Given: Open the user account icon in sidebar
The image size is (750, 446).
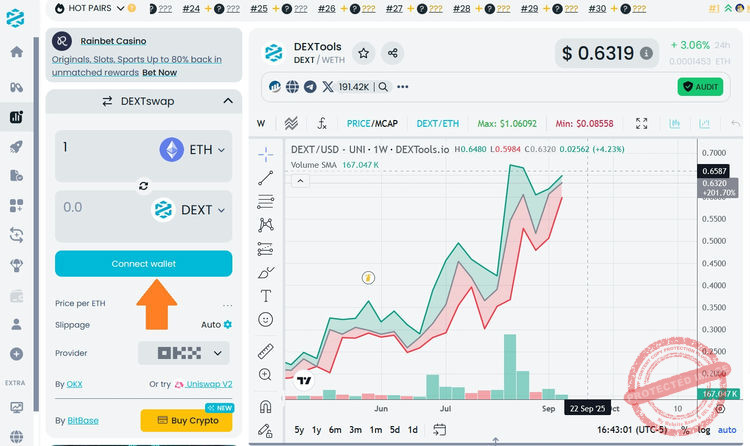Looking at the screenshot, I should click(x=16, y=324).
